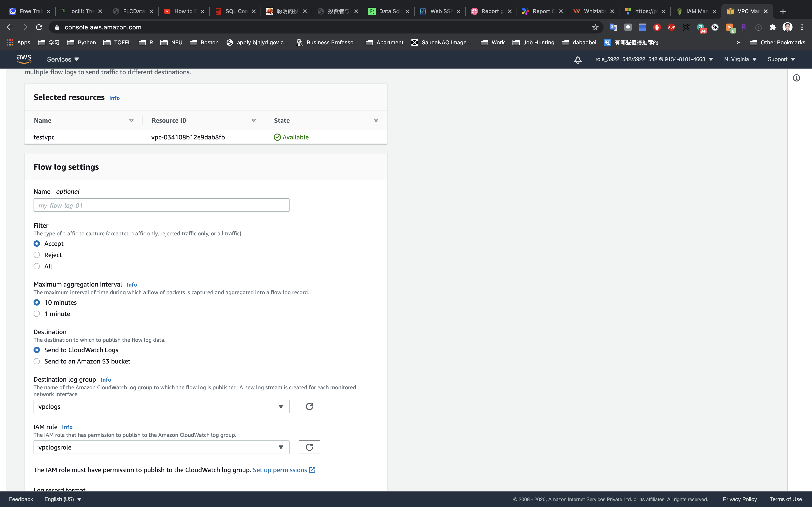This screenshot has height=507, width=812.
Task: Refresh the IAM role list
Action: point(309,447)
